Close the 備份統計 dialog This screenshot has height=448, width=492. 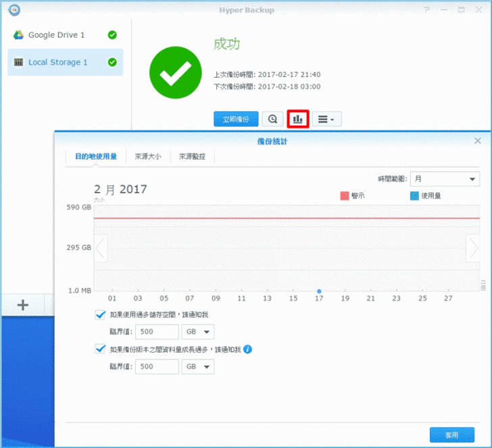tap(478, 141)
